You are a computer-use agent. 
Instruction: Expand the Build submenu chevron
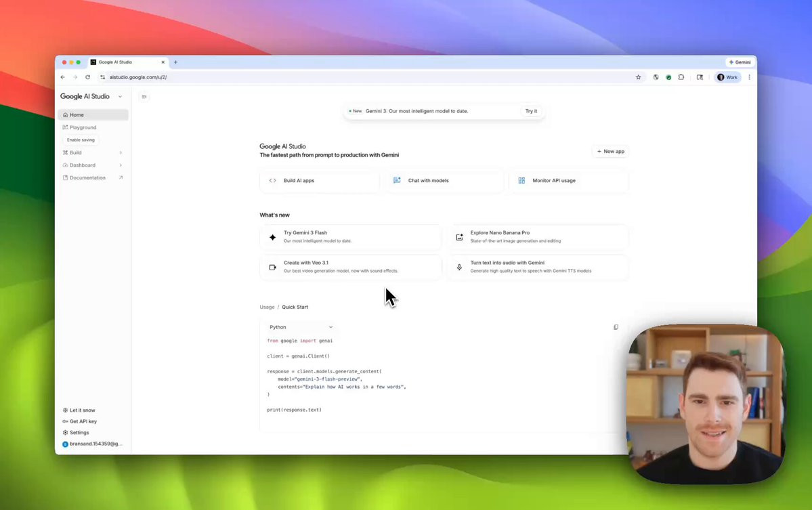[x=121, y=153]
